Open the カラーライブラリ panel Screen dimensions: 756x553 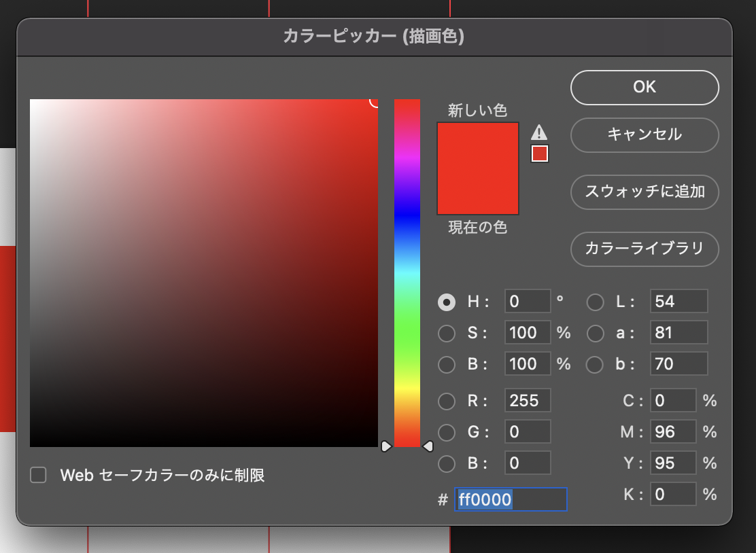coord(644,249)
